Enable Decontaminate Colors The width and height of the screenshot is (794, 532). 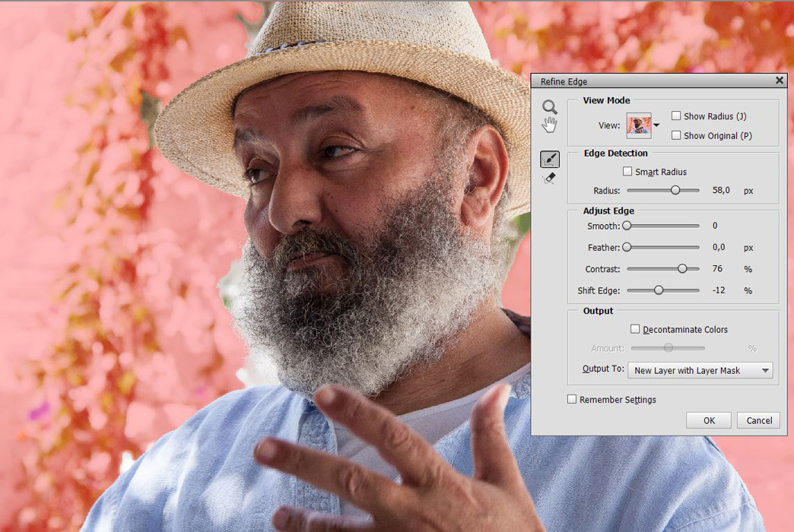pyautogui.click(x=635, y=329)
